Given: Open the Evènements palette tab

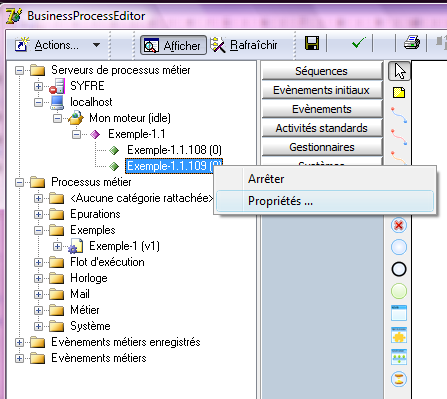Looking at the screenshot, I should [x=322, y=109].
